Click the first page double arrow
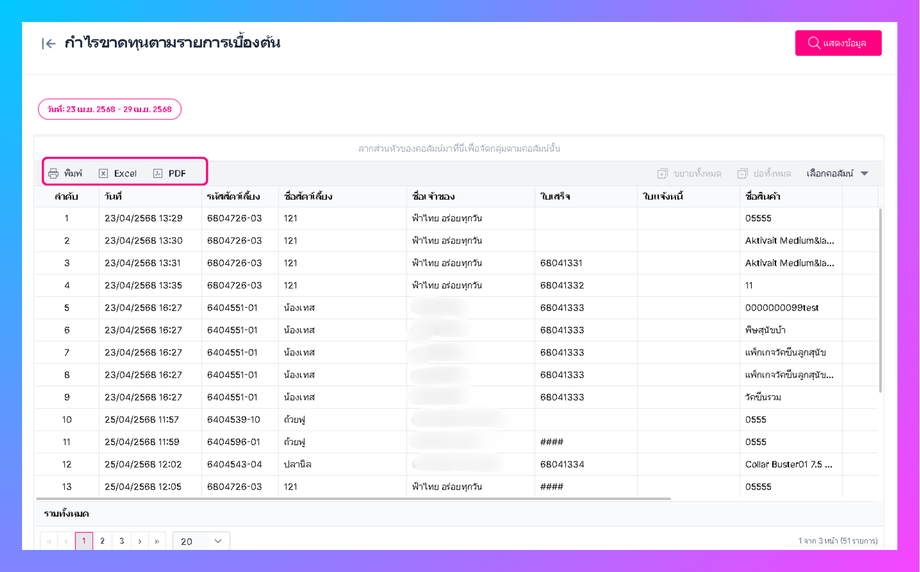 tap(49, 541)
